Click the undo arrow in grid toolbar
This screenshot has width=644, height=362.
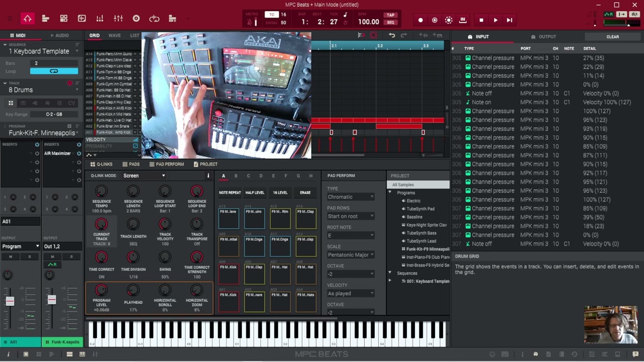tap(392, 35)
